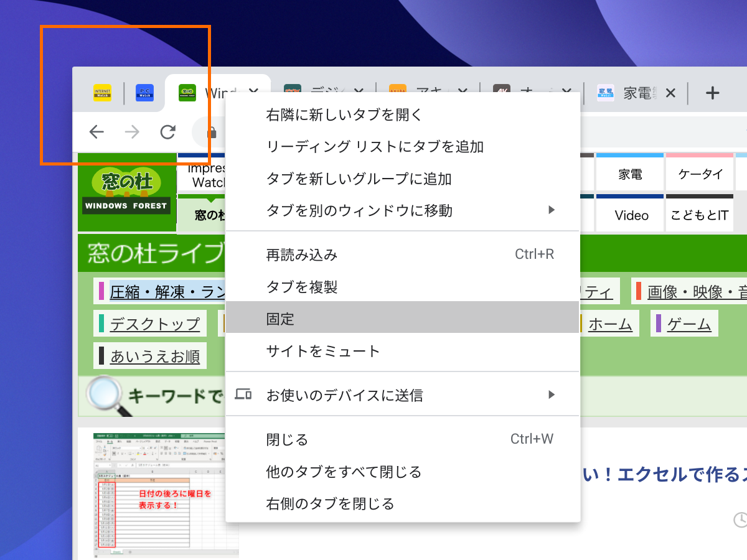This screenshot has height=560, width=747.
Task: Select the INTERNET Watch pinned tab icon
Action: coord(103,92)
